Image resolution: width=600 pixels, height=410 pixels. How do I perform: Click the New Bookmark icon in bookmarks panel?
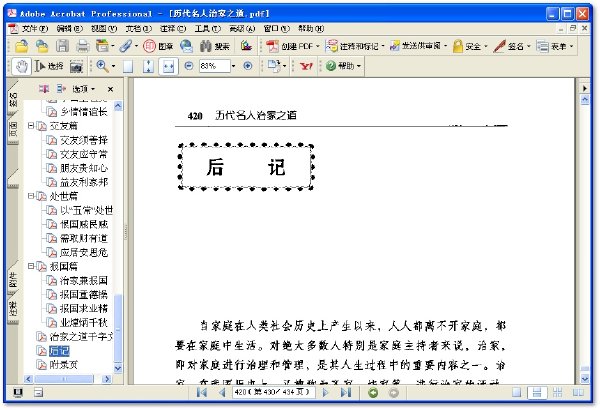pyautogui.click(x=44, y=89)
